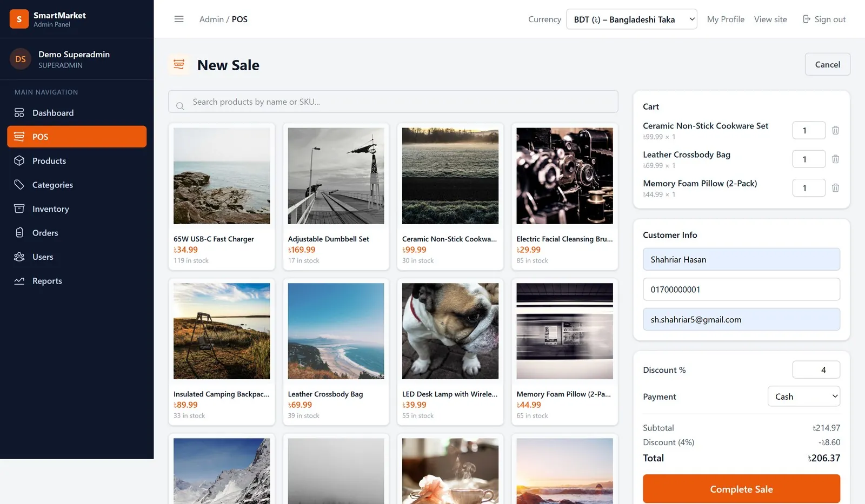Select Electric Facial Cleansing Brush card
Viewport: 865px width, 504px height.
point(564,197)
